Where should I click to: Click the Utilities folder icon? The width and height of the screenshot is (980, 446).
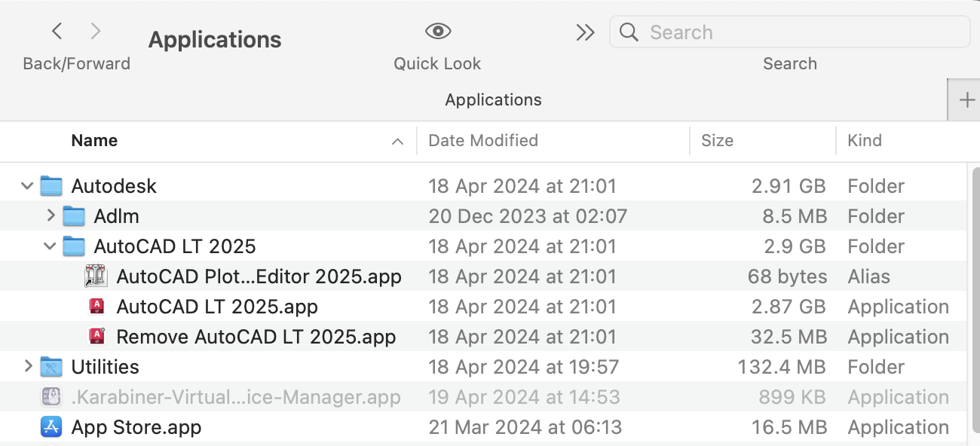50,367
